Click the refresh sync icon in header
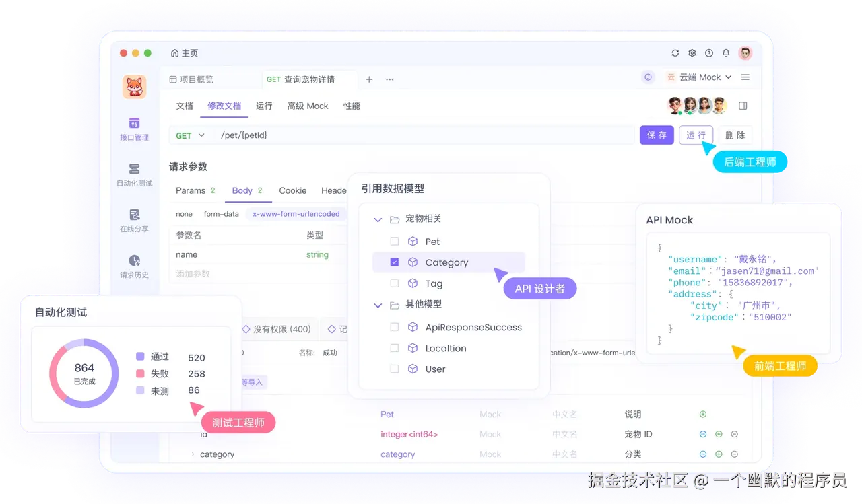The image size is (862, 504). [x=675, y=52]
